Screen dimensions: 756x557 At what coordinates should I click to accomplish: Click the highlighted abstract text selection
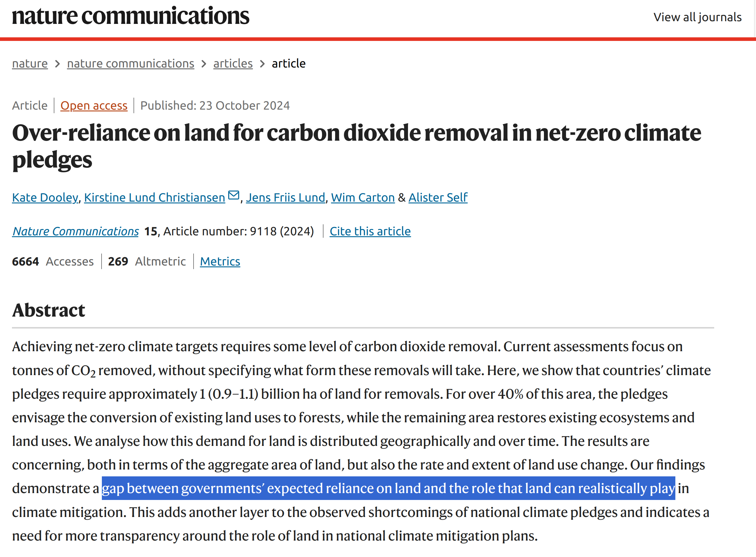pyautogui.click(x=388, y=488)
